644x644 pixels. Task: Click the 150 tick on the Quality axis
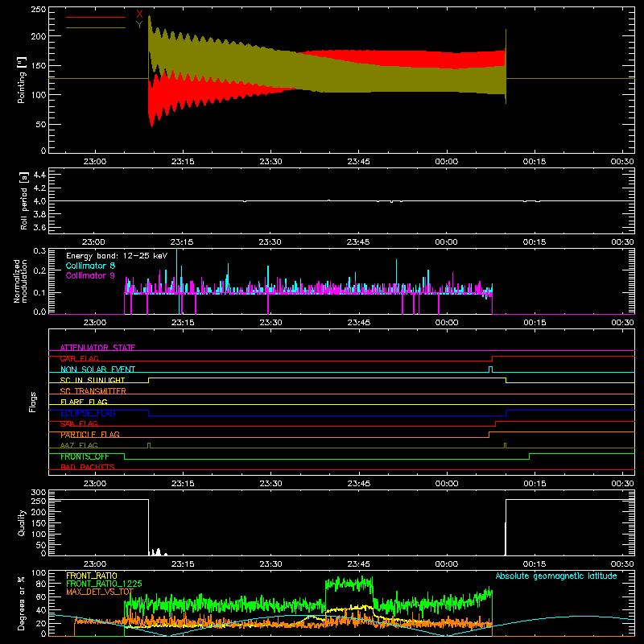(39, 523)
